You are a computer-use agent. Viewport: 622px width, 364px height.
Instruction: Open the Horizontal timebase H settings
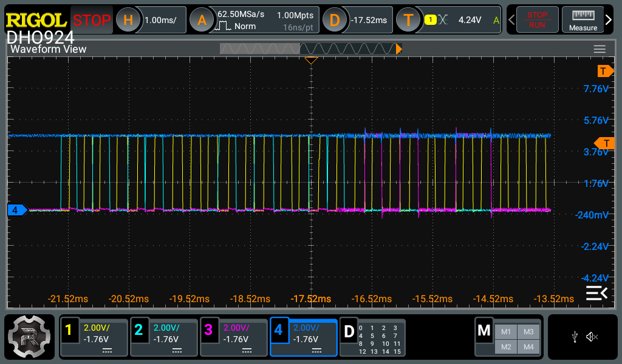128,20
